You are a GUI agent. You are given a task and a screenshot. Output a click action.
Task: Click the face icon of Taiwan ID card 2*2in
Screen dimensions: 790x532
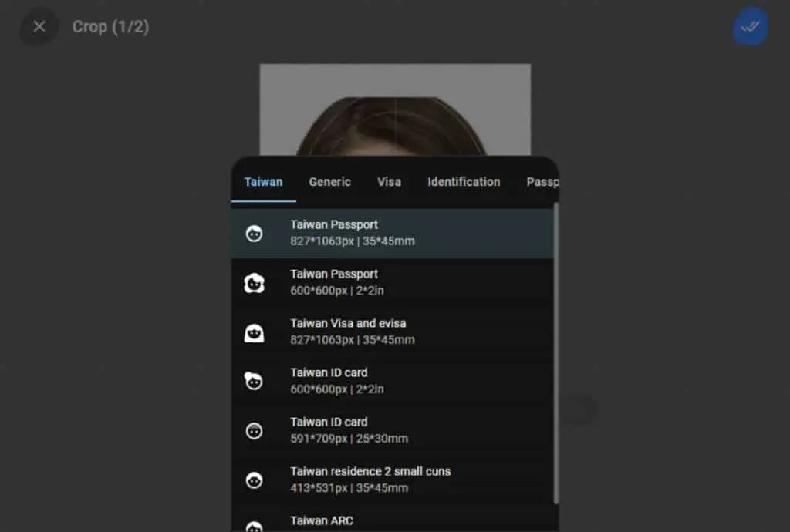pyautogui.click(x=254, y=381)
